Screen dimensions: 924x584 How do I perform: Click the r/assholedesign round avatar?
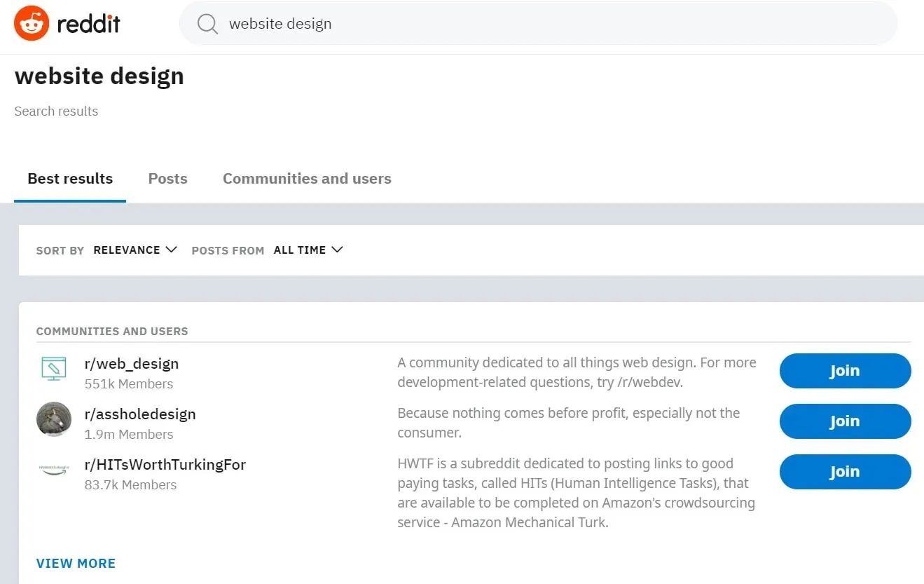coord(54,419)
